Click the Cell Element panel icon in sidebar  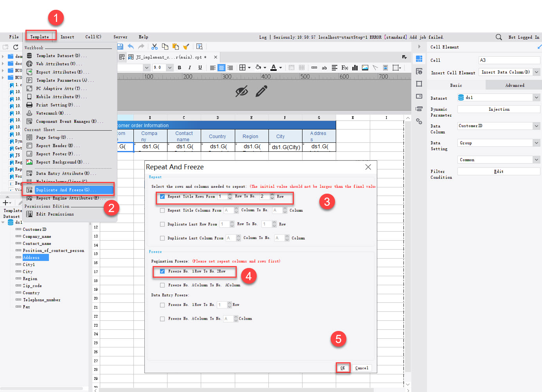[x=419, y=58]
